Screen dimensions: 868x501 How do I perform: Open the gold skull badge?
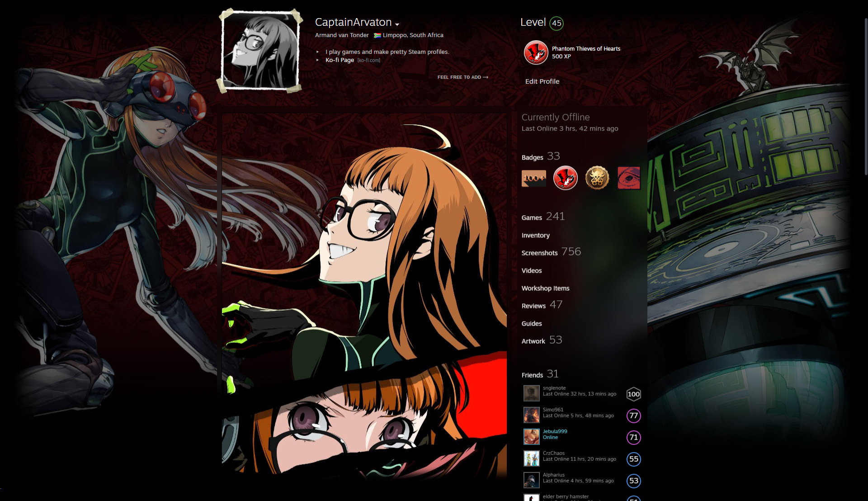[x=597, y=178]
